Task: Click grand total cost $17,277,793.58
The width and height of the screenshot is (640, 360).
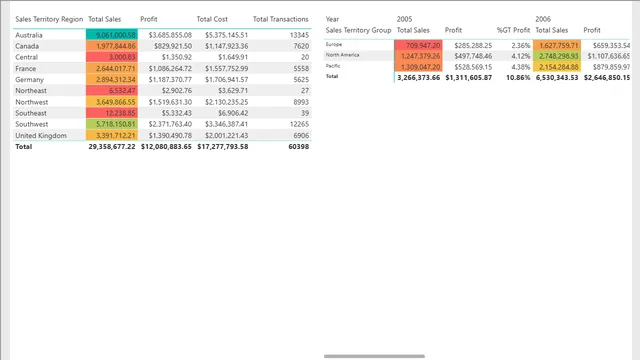Action: tap(223, 147)
